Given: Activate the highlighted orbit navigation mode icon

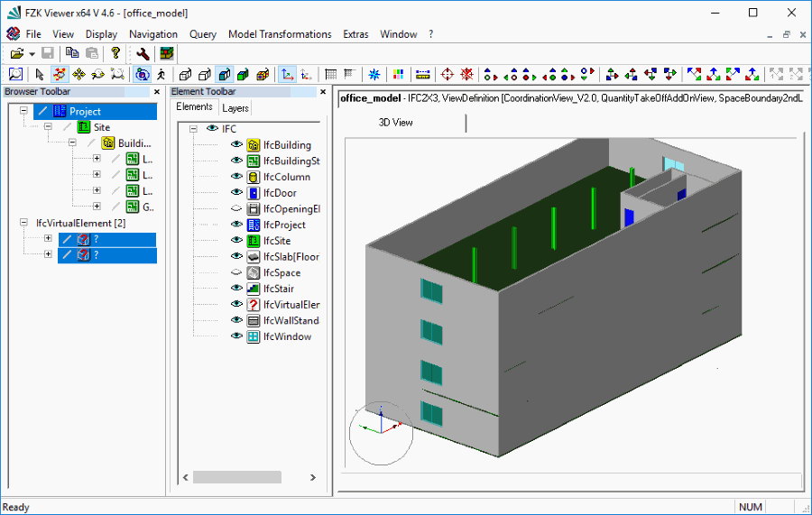Looking at the screenshot, I should tap(142, 75).
